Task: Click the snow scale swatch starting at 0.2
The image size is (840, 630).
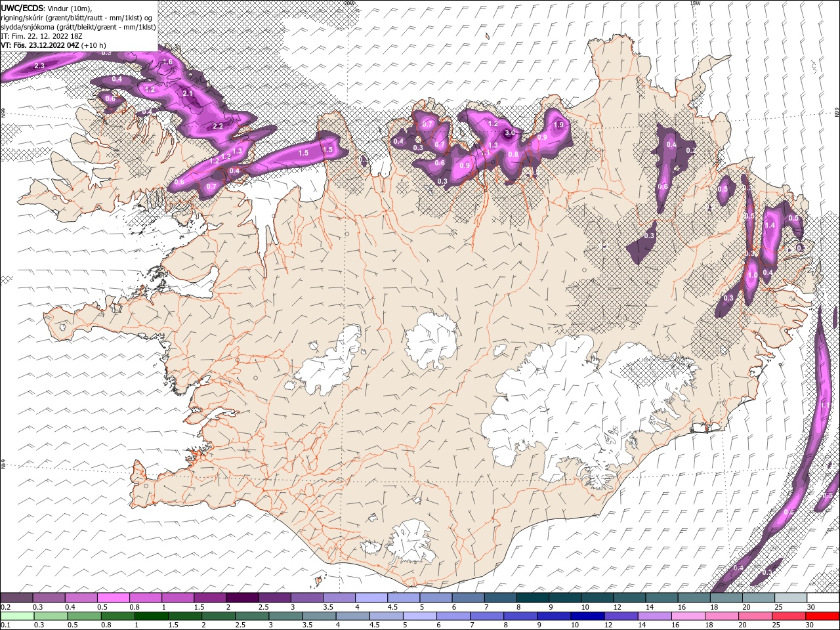Action: [x=16, y=598]
